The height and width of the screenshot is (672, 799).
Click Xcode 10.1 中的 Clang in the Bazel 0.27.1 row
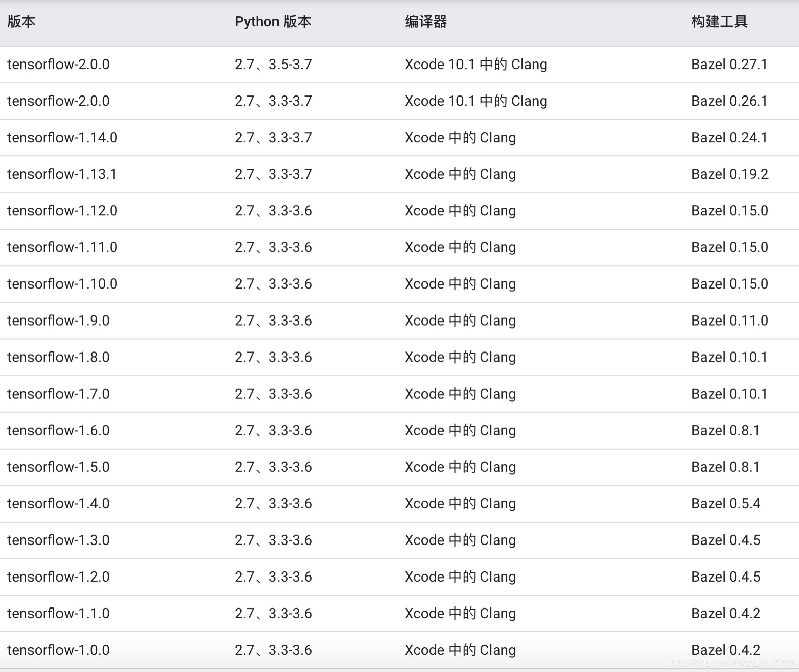tap(476, 65)
